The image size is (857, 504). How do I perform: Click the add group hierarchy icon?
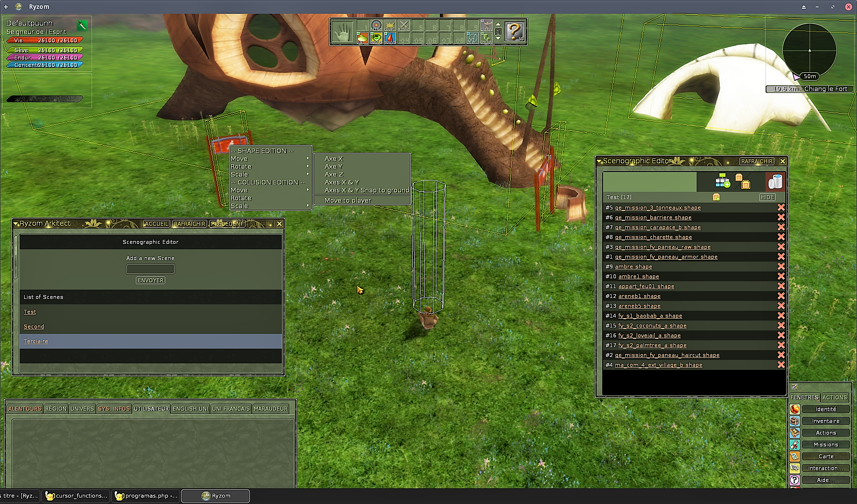(722, 181)
